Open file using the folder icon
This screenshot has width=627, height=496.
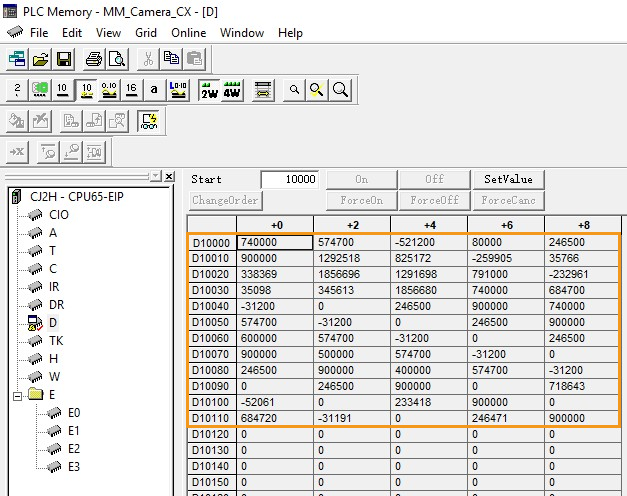40,59
